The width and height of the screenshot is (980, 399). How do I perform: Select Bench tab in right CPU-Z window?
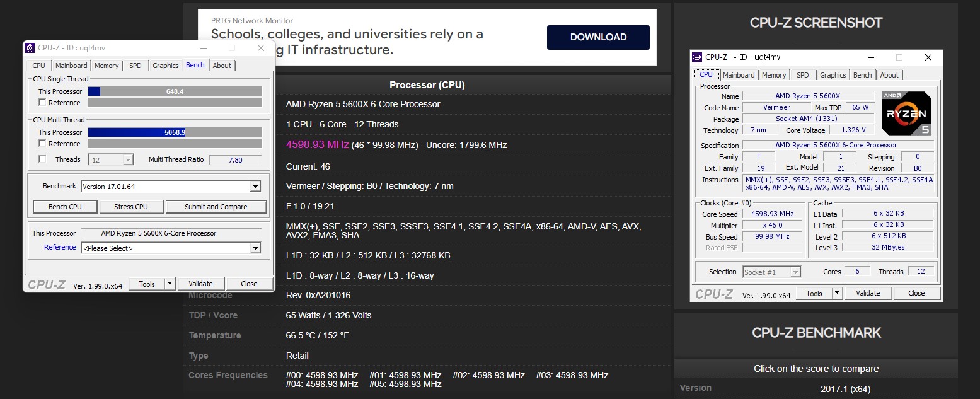pyautogui.click(x=863, y=75)
